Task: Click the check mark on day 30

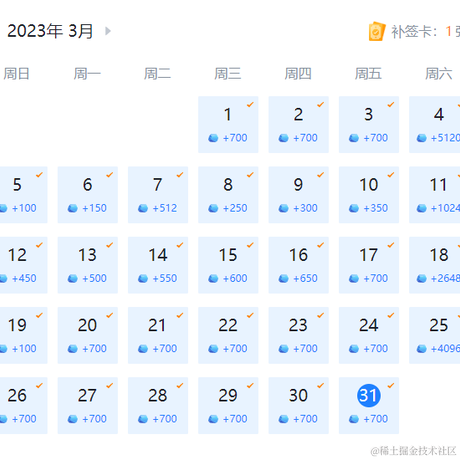Action: coord(320,386)
